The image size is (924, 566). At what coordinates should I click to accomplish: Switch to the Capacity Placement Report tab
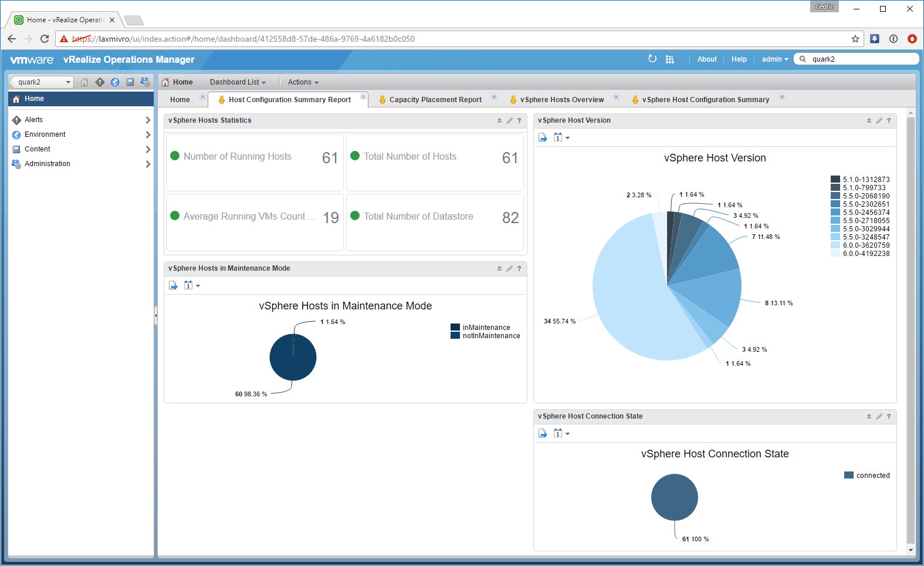(435, 100)
